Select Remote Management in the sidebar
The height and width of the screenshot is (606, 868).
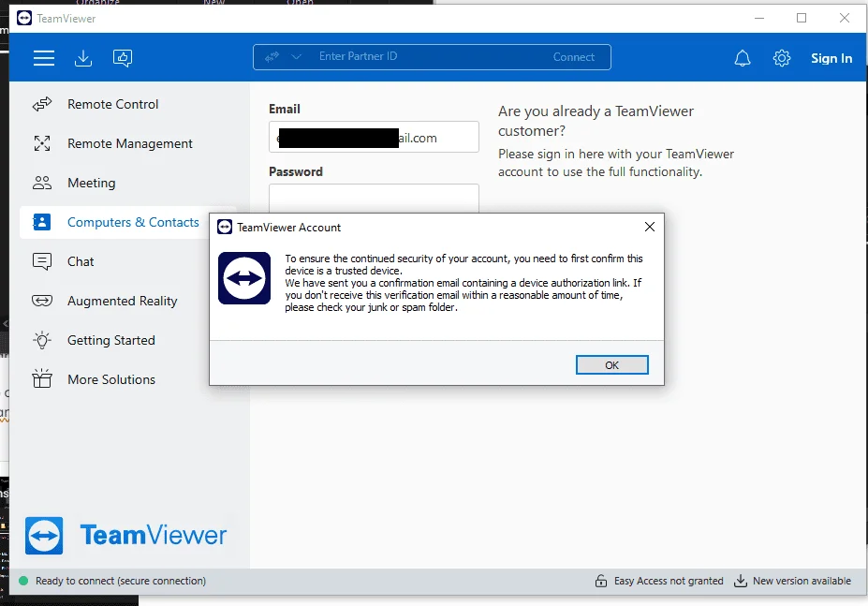128,143
